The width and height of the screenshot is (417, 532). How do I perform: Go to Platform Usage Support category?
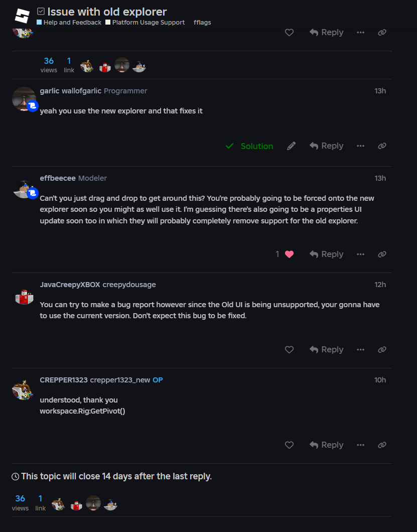click(x=148, y=23)
